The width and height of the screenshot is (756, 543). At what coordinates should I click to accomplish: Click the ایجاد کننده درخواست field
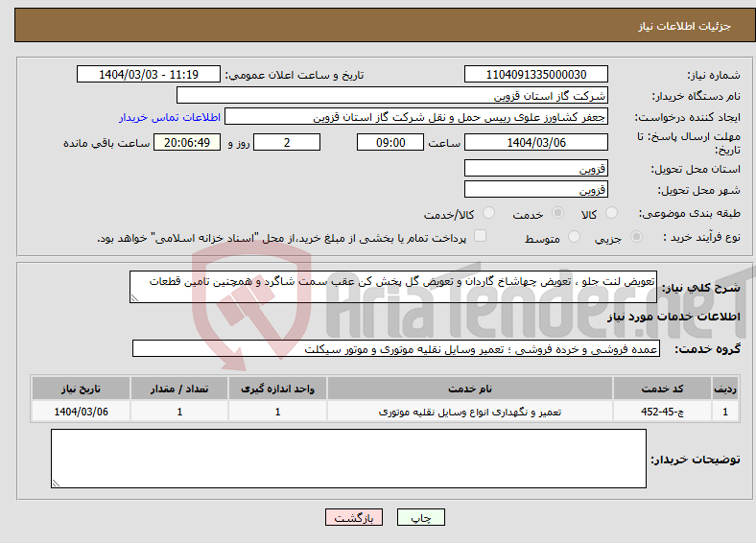(416, 117)
